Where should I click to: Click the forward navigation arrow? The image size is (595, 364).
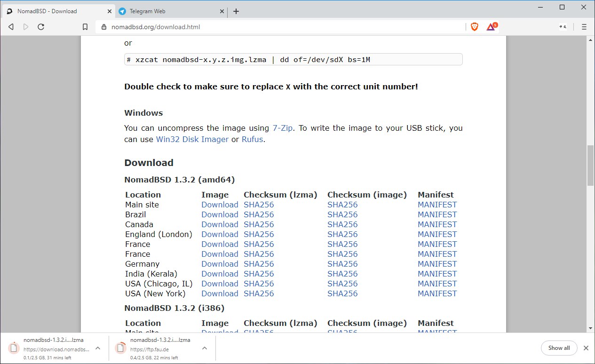click(x=26, y=27)
